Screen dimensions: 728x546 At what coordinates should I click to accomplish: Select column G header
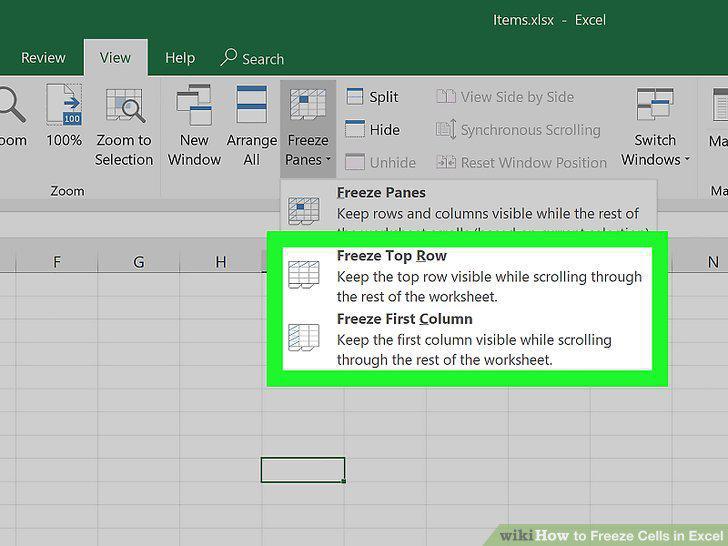pos(138,262)
